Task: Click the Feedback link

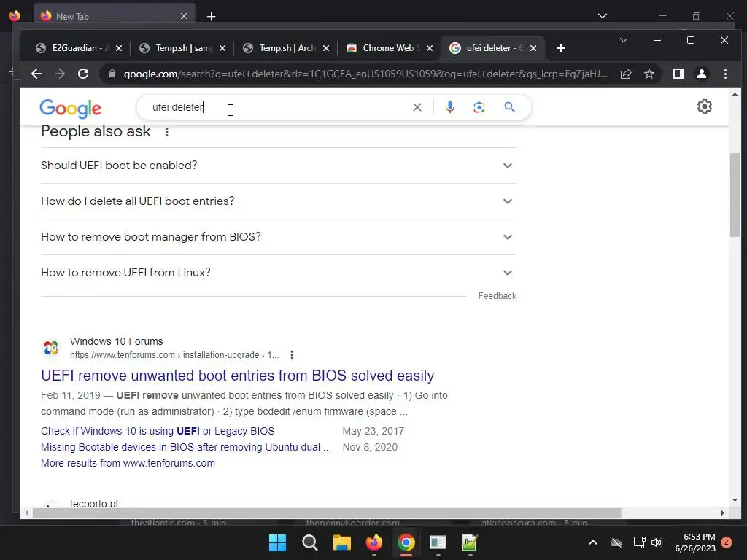Action: tap(497, 296)
